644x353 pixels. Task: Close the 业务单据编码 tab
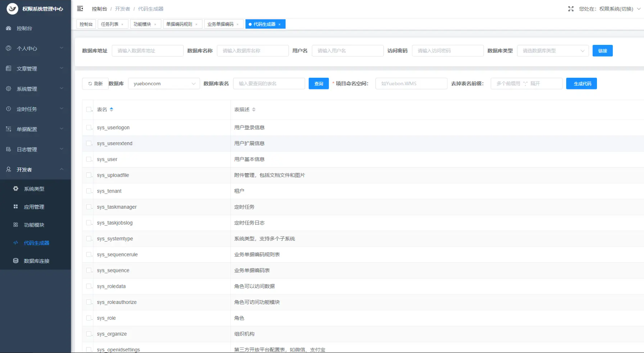pyautogui.click(x=238, y=25)
